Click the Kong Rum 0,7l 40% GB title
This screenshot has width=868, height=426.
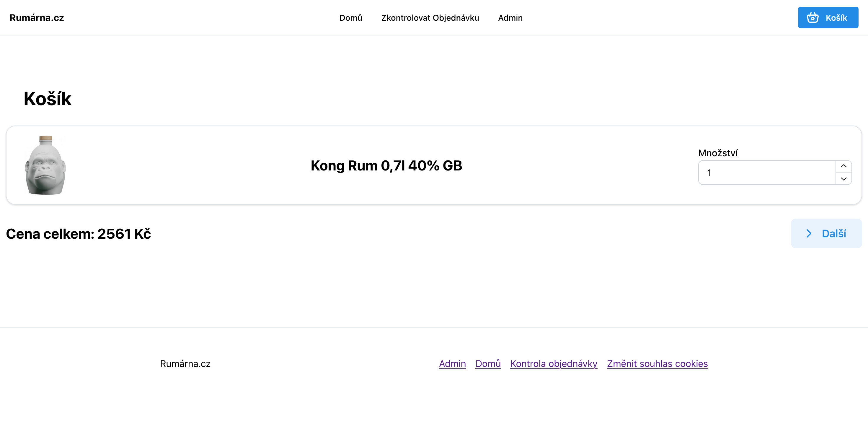pyautogui.click(x=386, y=166)
